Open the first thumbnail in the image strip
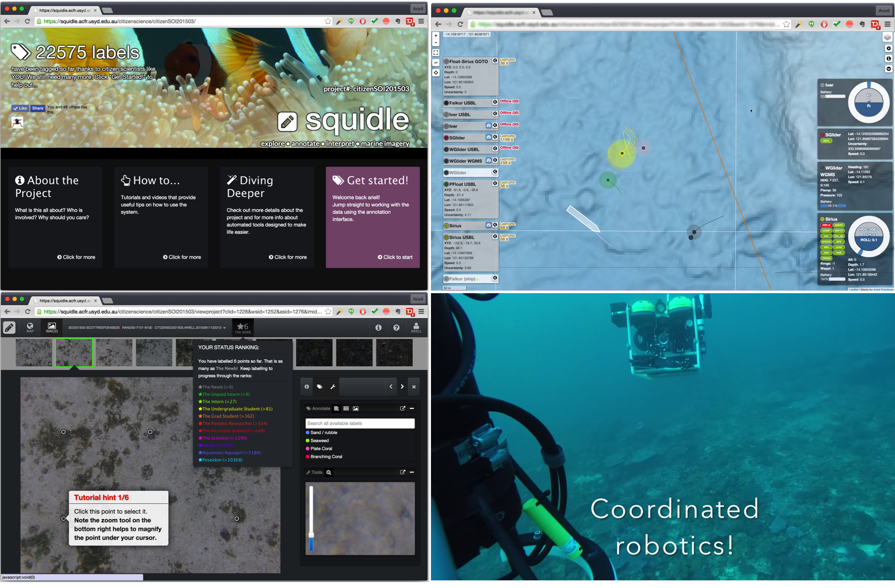 (x=34, y=352)
